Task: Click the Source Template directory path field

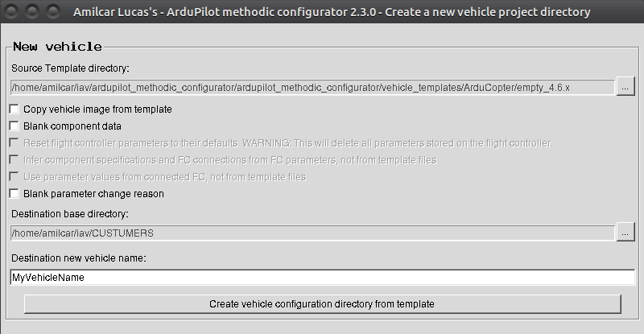Action: tap(312, 87)
